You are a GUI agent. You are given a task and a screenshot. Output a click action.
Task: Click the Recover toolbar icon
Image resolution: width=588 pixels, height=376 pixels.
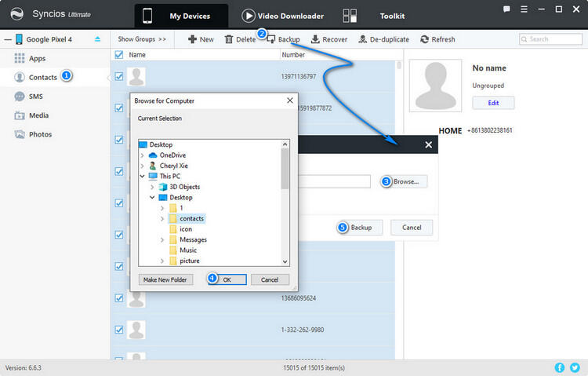click(315, 39)
